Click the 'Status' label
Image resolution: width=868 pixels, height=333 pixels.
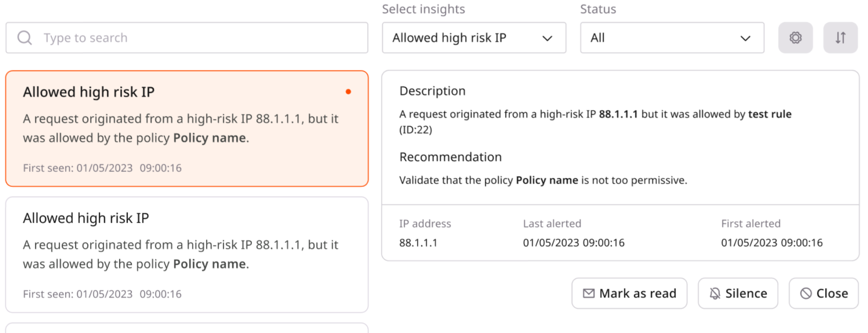tap(598, 9)
